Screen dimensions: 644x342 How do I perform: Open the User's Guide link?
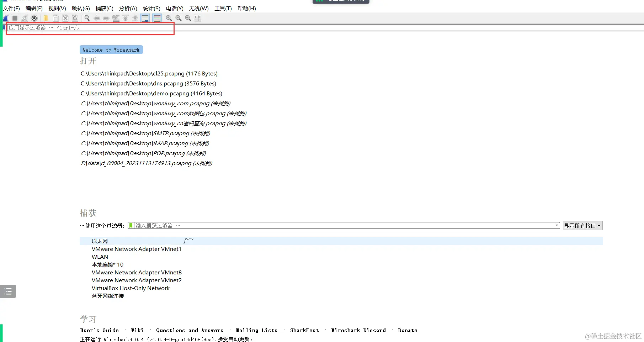(100, 330)
